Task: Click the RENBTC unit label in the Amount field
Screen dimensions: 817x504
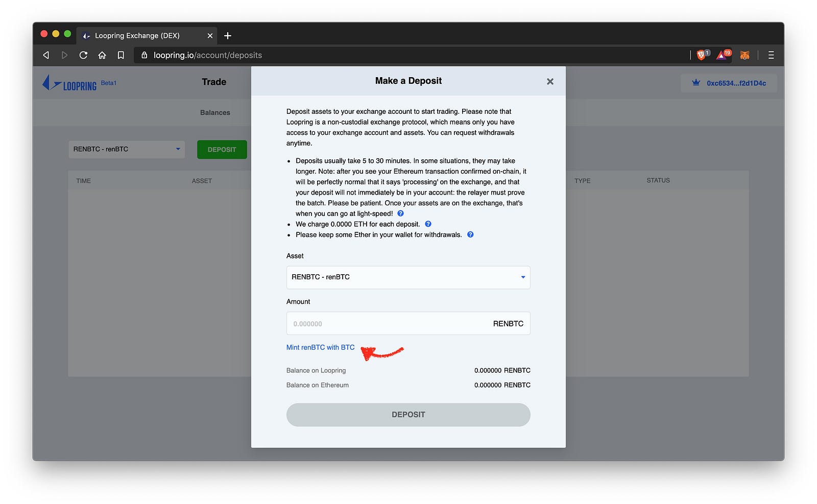Action: 508,324
